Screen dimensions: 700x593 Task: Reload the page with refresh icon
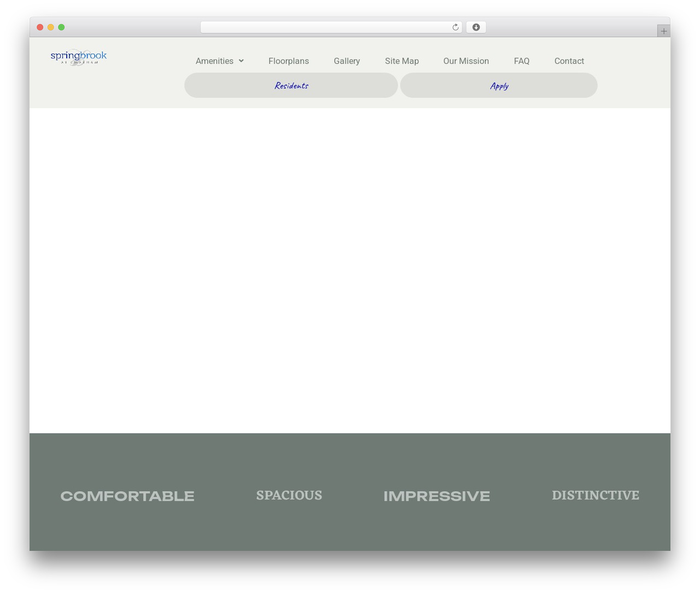(x=455, y=27)
